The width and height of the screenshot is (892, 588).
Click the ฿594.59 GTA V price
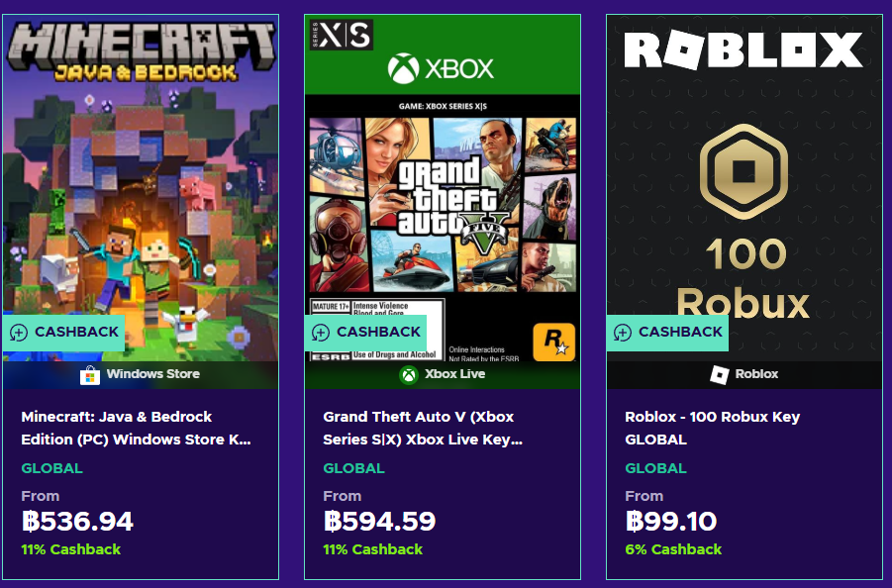379,522
